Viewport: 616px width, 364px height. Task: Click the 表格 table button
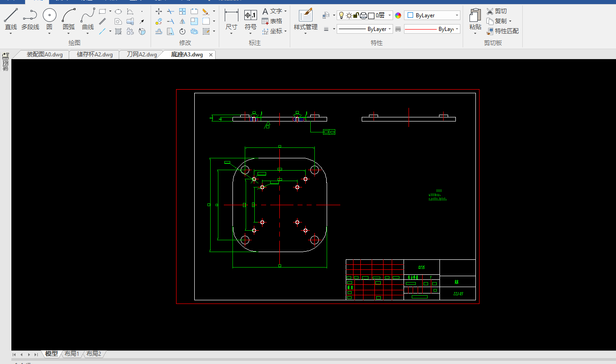click(272, 21)
